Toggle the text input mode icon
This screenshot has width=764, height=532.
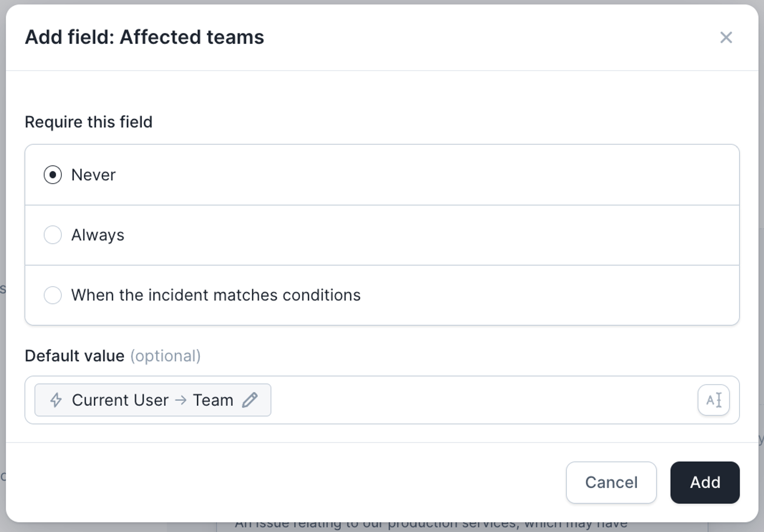tap(713, 400)
